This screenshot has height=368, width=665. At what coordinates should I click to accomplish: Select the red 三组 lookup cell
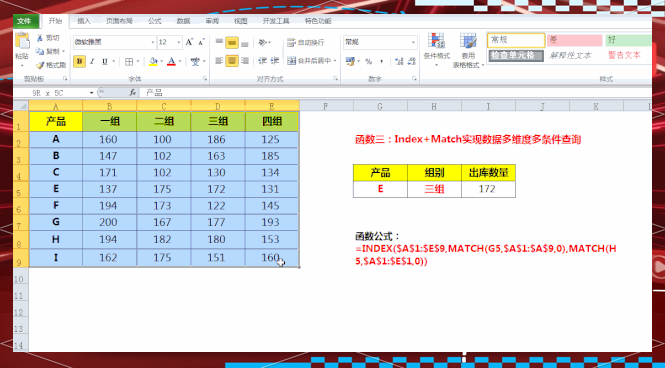(434, 189)
